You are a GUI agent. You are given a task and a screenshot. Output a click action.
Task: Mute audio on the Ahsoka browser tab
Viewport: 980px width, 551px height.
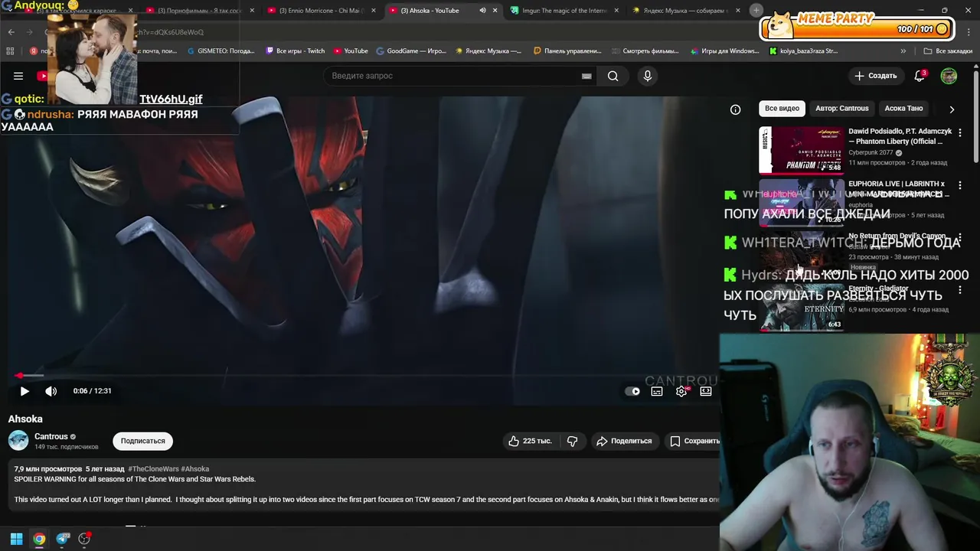(482, 11)
